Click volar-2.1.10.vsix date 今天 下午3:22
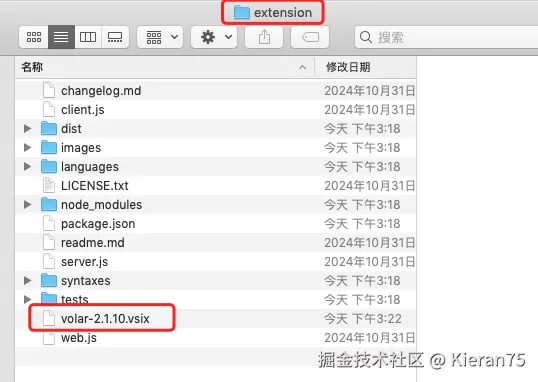The image size is (538, 382). [363, 319]
